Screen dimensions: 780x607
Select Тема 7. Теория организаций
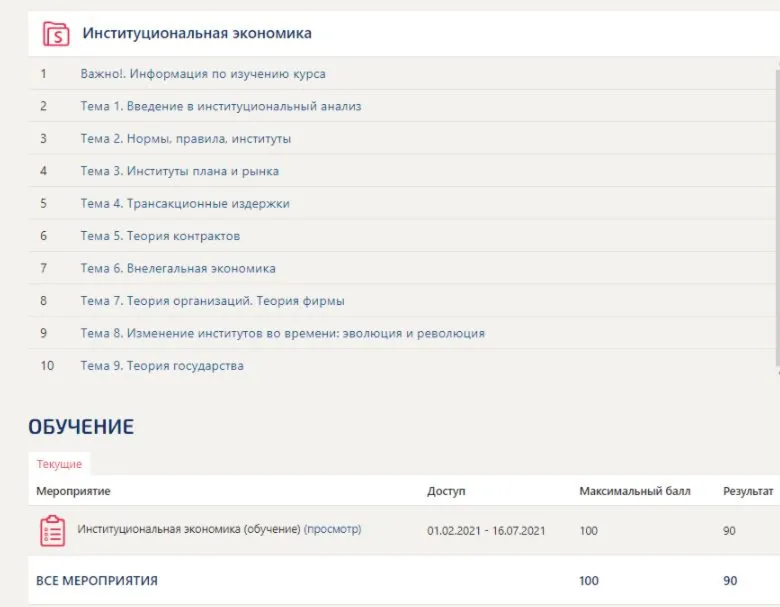tap(212, 301)
